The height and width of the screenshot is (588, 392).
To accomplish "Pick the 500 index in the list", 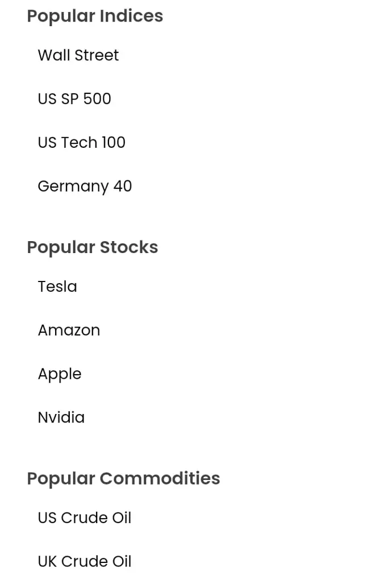I will pyautogui.click(x=74, y=98).
